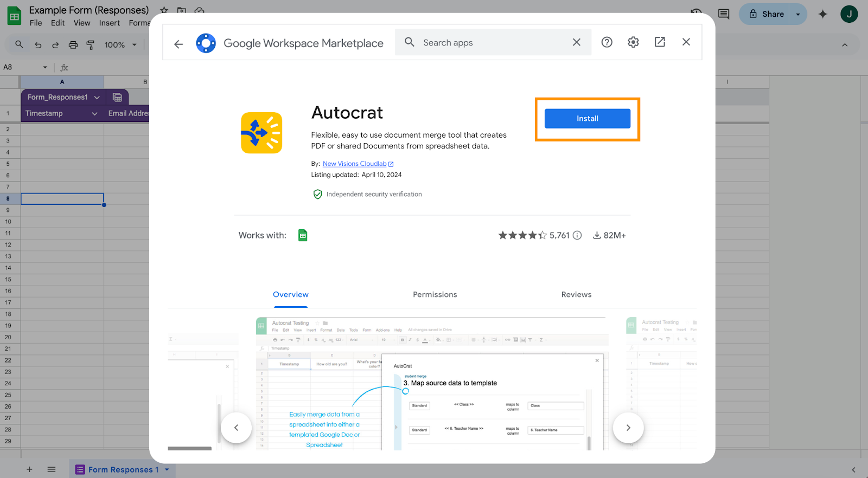Click the 82M+ downloads icon

pos(597,235)
